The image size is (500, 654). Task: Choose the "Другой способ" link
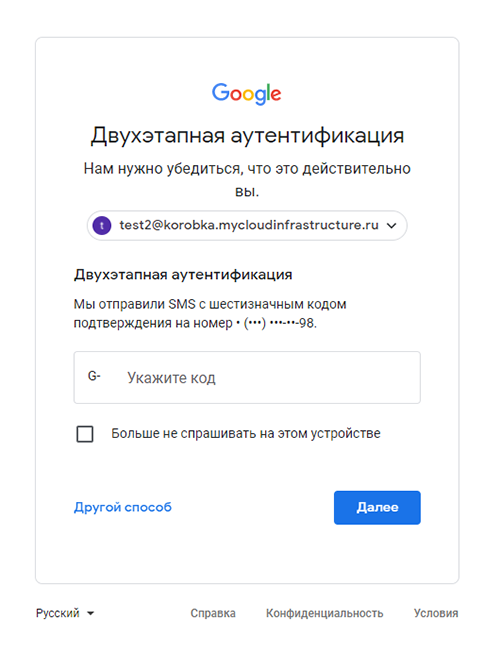(123, 507)
